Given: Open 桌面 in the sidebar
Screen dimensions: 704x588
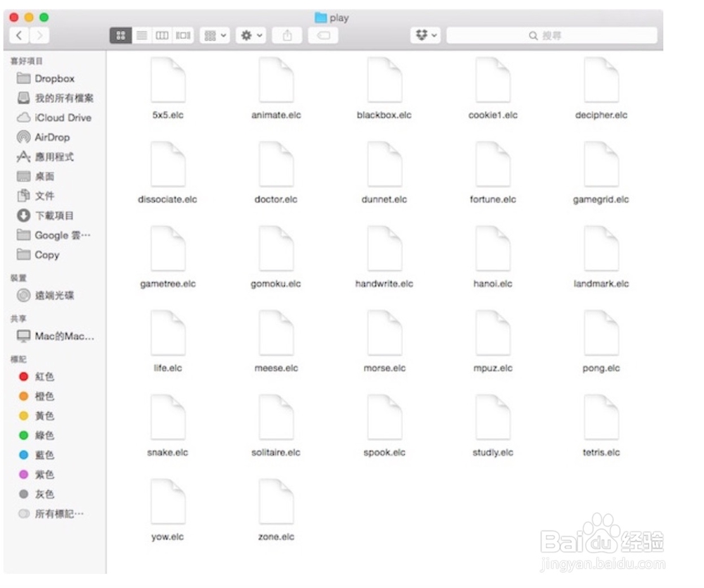Looking at the screenshot, I should [x=35, y=176].
